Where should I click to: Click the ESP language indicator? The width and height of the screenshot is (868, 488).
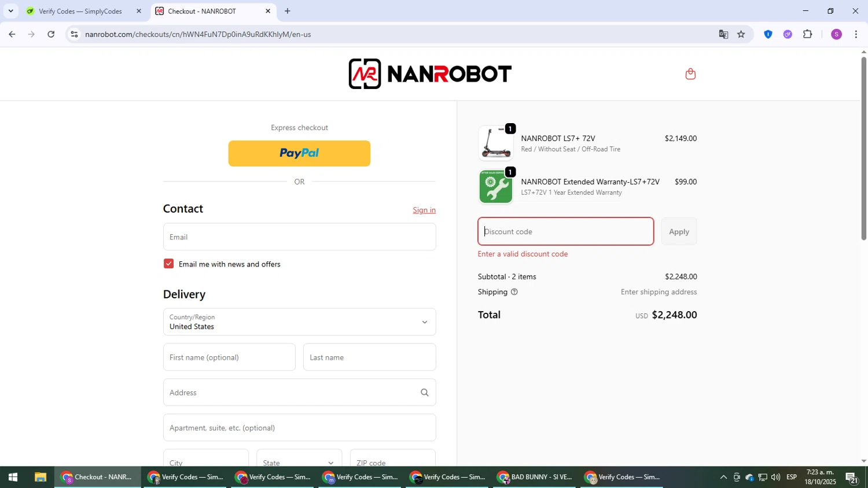click(x=792, y=477)
